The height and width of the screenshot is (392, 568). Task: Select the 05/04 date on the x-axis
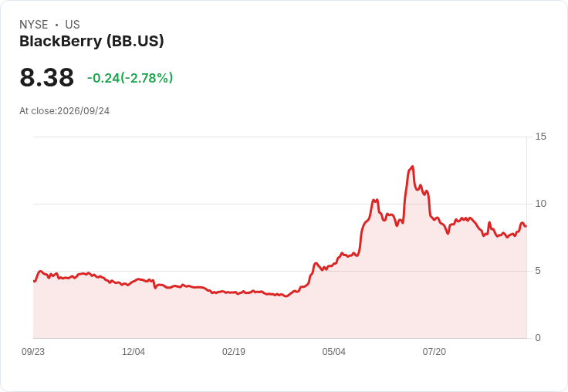(334, 352)
